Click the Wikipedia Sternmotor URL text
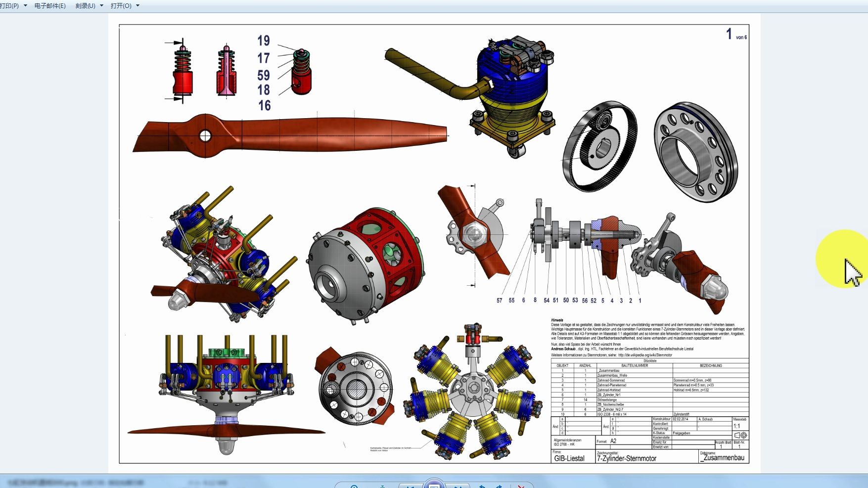Screen dimensions: 868x488 pyautogui.click(x=645, y=355)
